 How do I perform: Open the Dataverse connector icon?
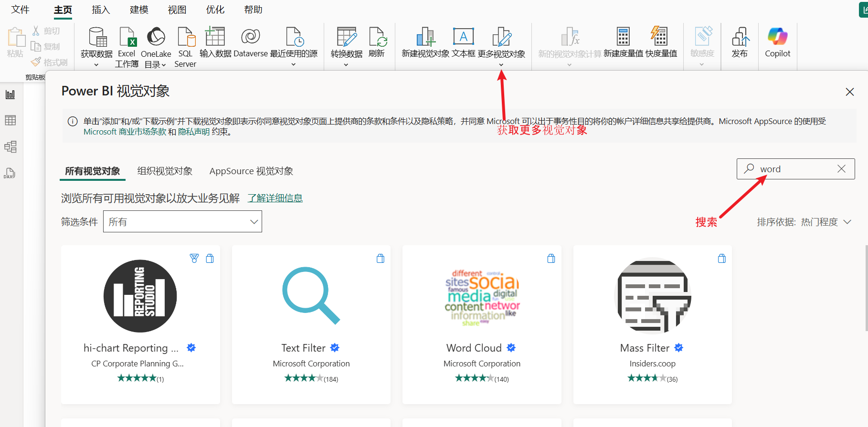251,37
